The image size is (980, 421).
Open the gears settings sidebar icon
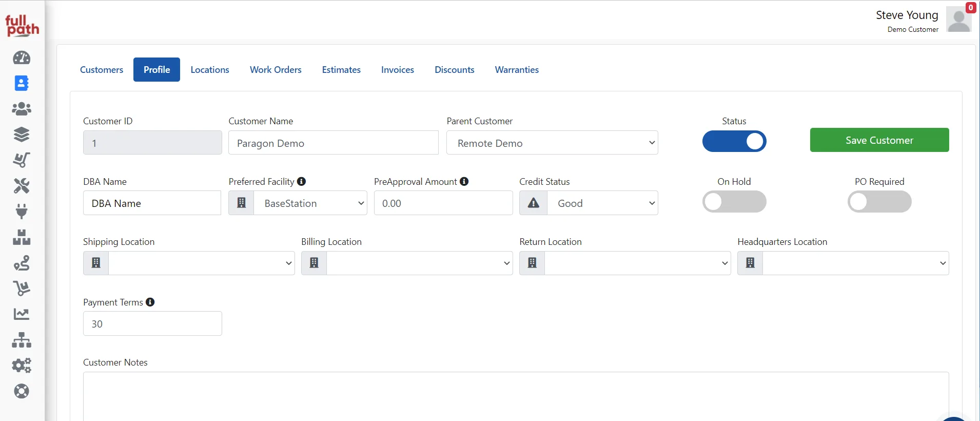22,366
